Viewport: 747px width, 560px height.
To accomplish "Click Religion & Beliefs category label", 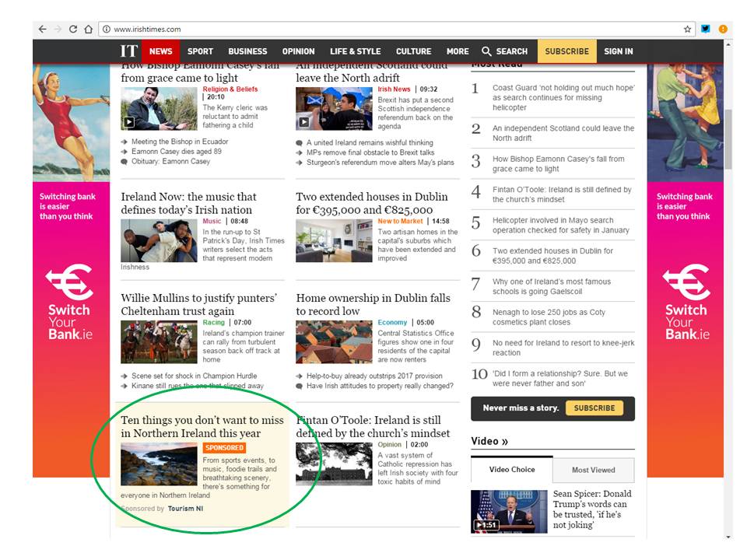I will 230,89.
